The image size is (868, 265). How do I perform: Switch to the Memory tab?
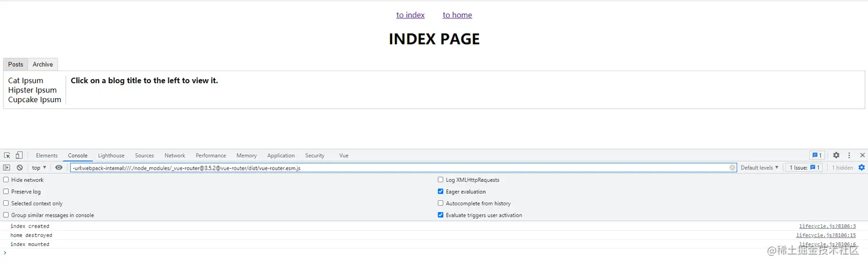pos(246,155)
